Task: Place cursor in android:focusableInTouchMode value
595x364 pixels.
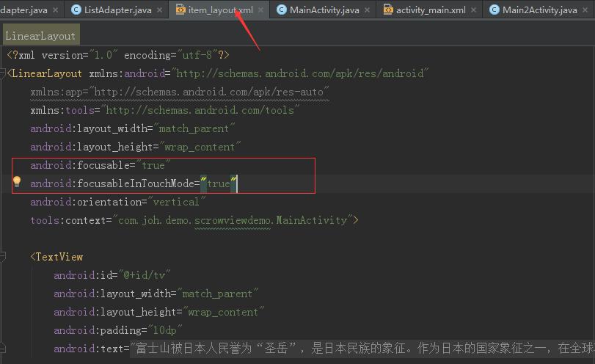Action: (x=219, y=183)
